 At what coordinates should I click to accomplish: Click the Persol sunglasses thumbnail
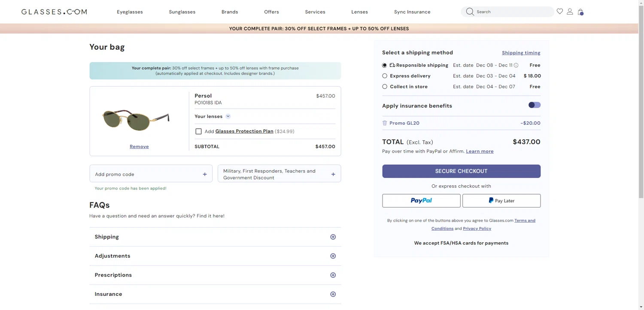point(136,119)
